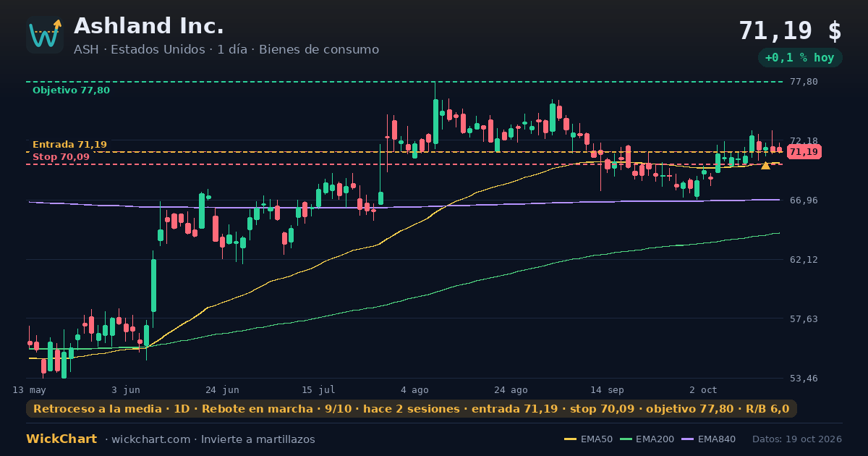
Task: Click the WickChart logo icon beside Ashland Inc.
Action: (x=45, y=35)
